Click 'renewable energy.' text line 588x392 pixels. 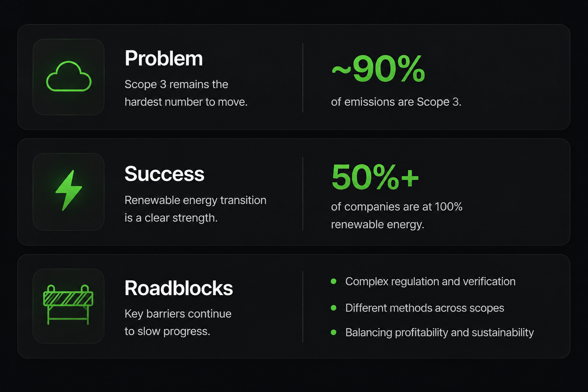pos(378,224)
